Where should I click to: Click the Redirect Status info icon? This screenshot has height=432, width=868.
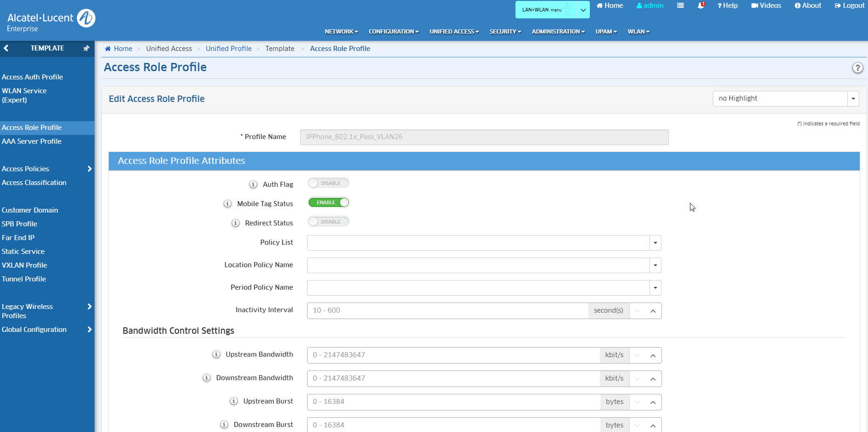point(235,223)
